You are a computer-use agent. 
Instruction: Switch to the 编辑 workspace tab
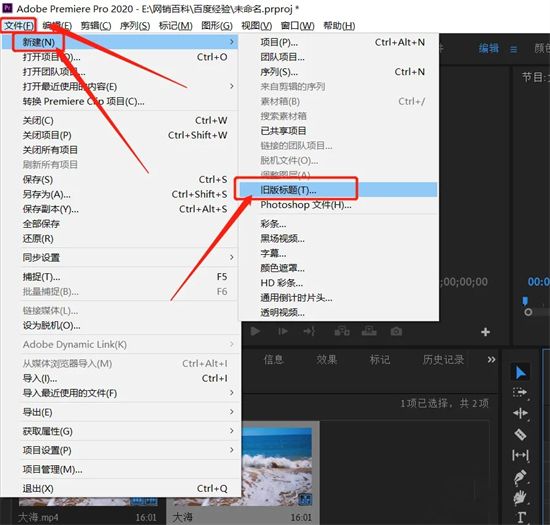(x=489, y=48)
